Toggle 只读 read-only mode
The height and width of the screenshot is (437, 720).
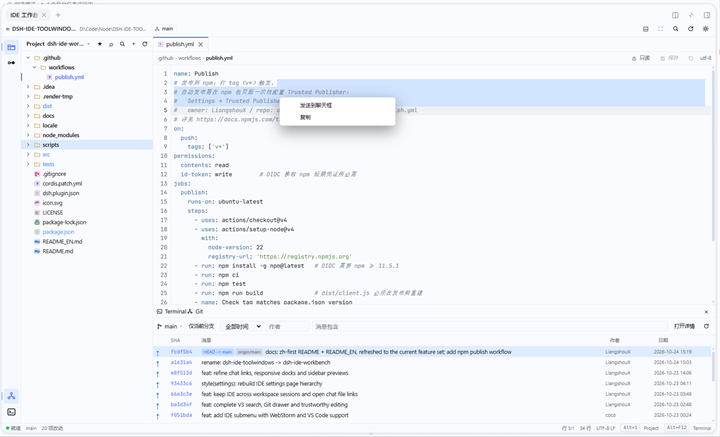pos(641,58)
